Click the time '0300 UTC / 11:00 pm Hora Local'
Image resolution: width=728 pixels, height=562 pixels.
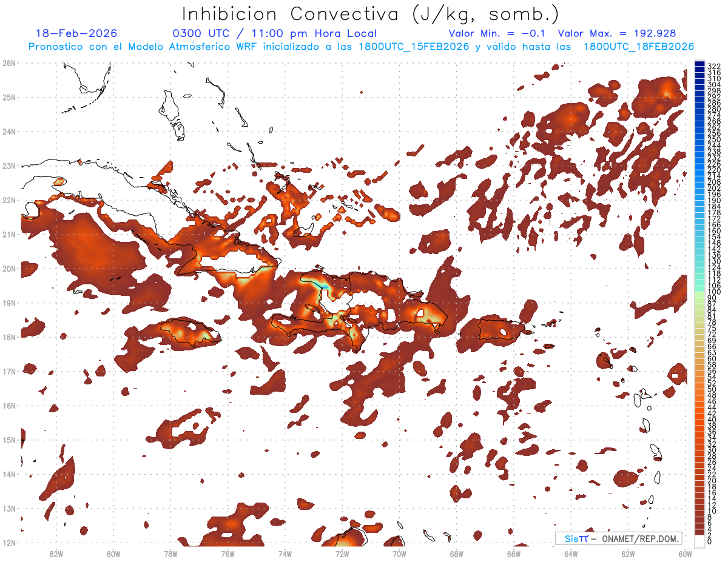click(274, 33)
